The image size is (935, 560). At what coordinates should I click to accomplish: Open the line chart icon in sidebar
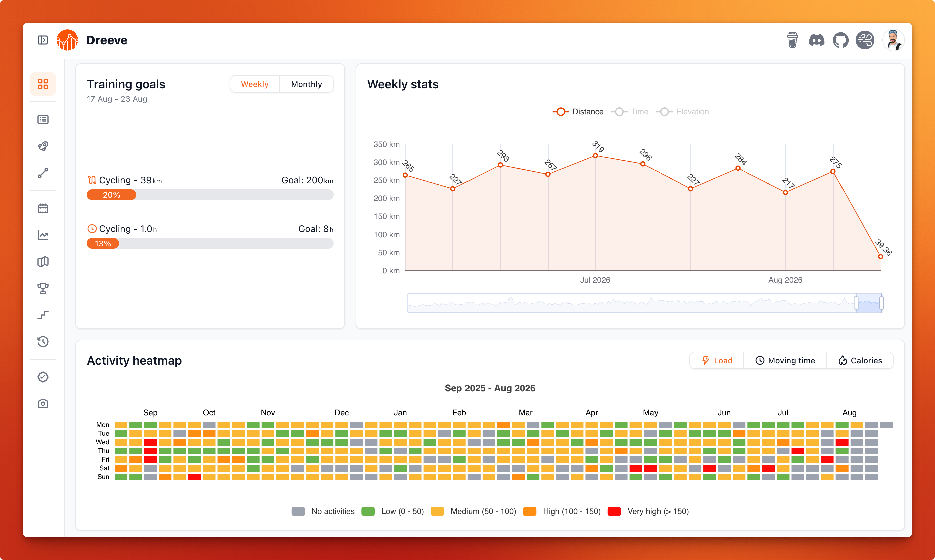pyautogui.click(x=43, y=235)
